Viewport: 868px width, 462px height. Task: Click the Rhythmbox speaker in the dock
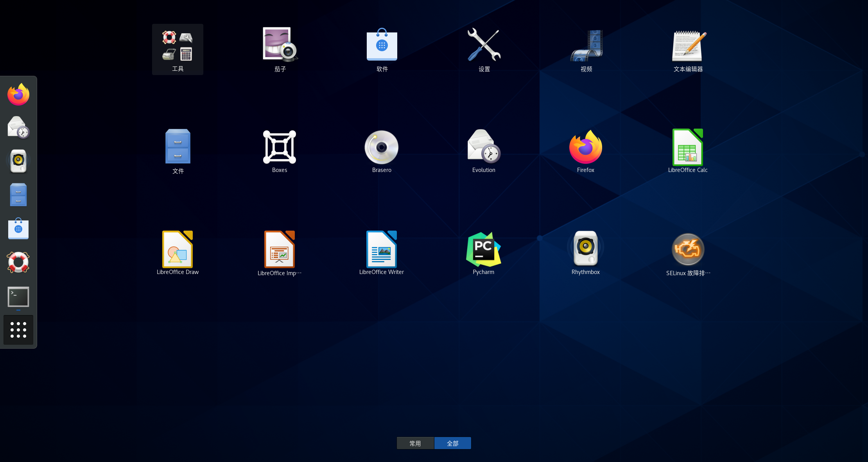coord(18,161)
